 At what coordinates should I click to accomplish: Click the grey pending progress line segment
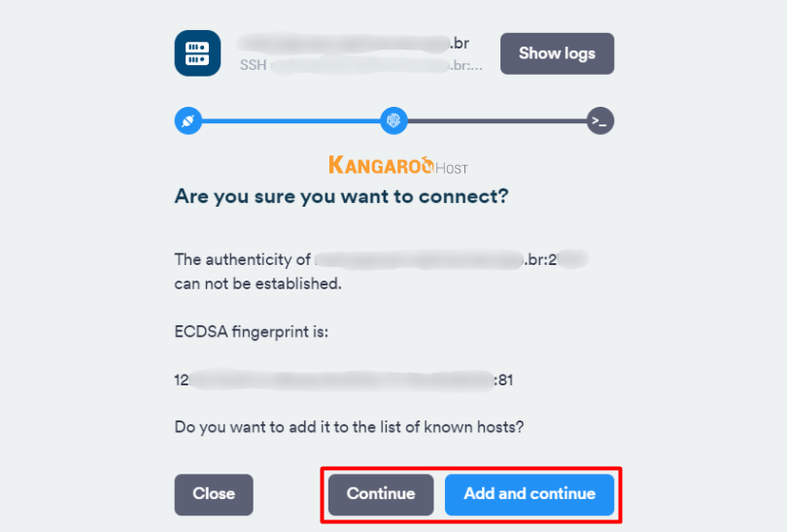496,121
